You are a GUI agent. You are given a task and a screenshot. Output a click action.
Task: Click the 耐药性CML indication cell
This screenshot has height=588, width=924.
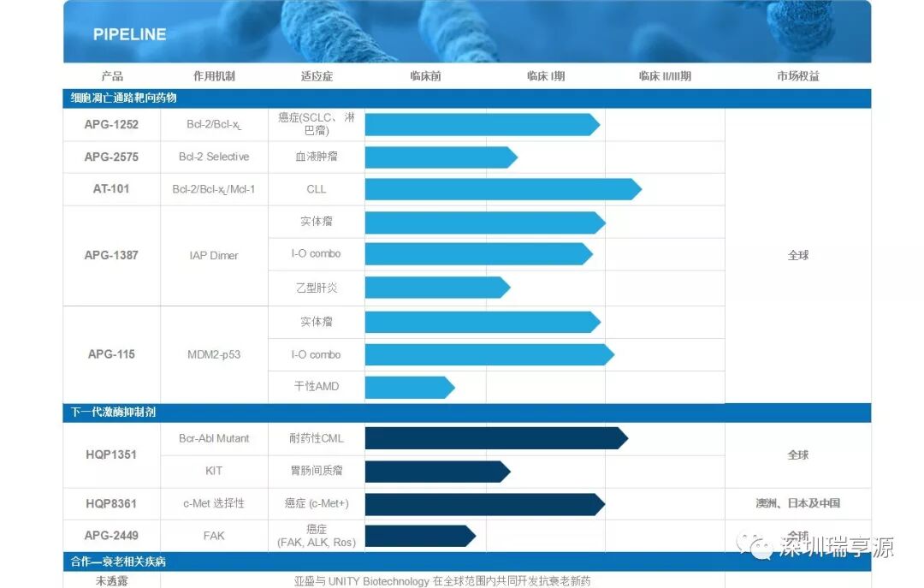[317, 438]
